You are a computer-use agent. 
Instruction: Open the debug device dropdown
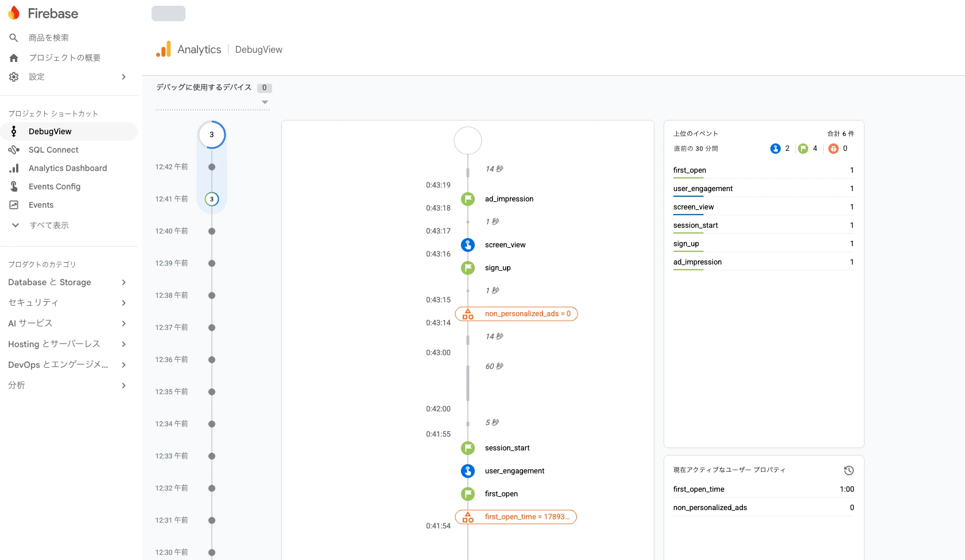click(x=212, y=102)
